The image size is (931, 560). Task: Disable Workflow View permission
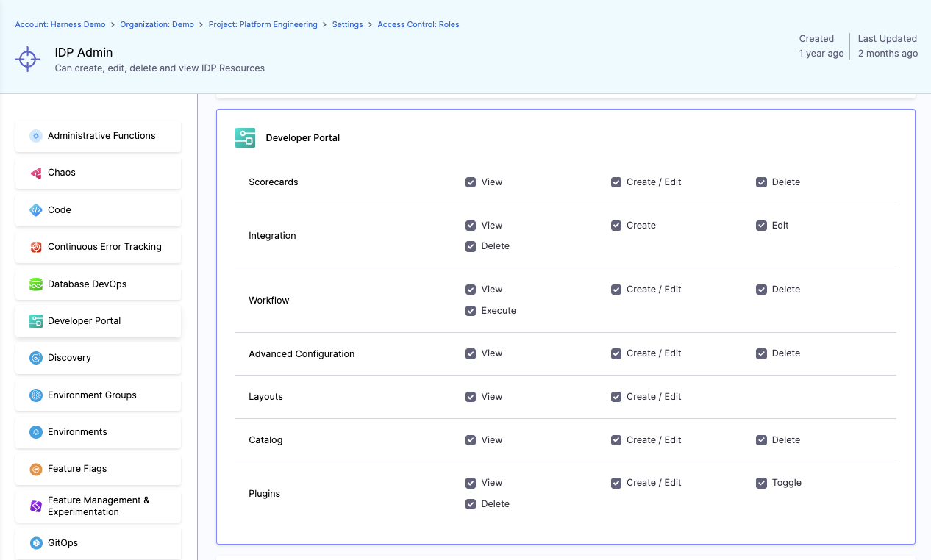point(471,290)
